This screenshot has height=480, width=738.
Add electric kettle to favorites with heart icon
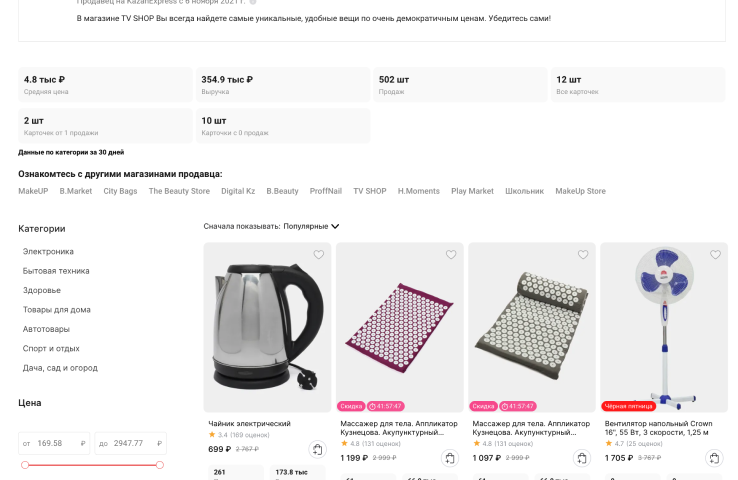(x=319, y=255)
